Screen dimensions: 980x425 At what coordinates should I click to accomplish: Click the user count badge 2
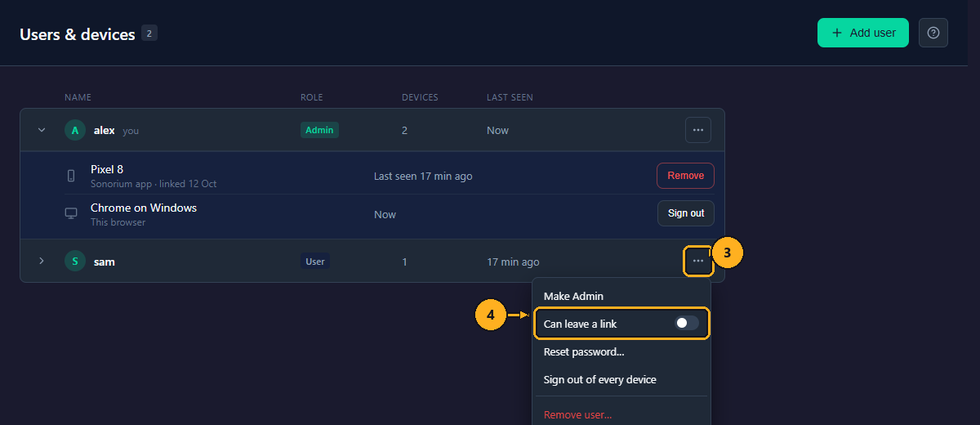click(149, 33)
